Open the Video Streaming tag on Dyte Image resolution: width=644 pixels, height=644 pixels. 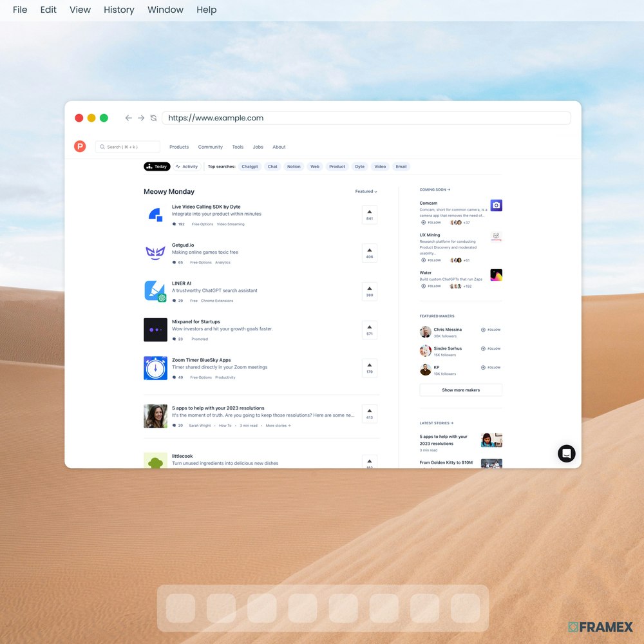pos(231,224)
